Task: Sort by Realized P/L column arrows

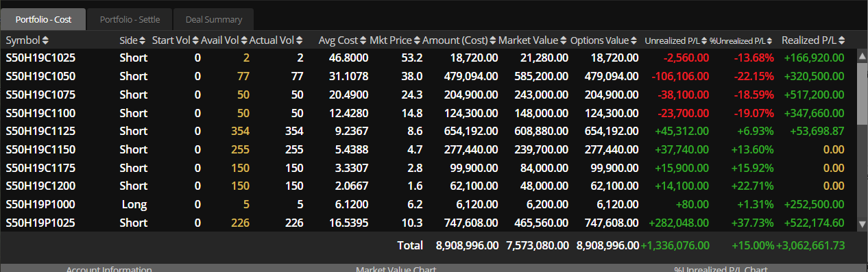Action: point(841,40)
